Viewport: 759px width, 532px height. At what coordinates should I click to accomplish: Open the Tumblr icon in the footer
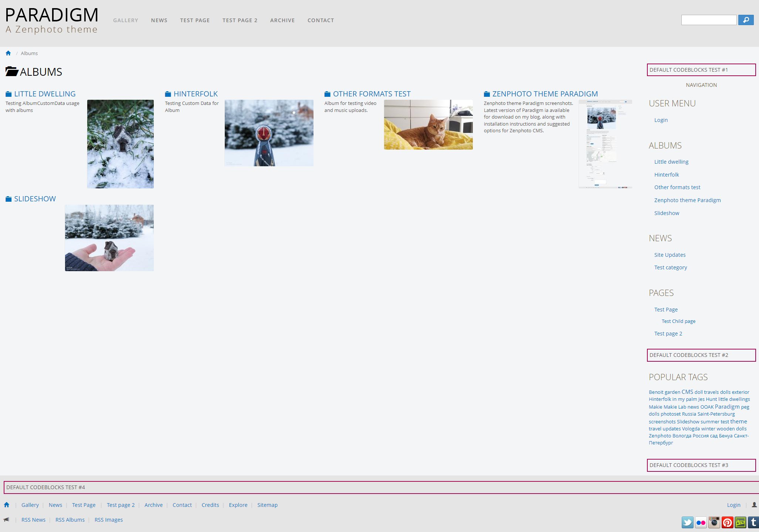coord(753,522)
